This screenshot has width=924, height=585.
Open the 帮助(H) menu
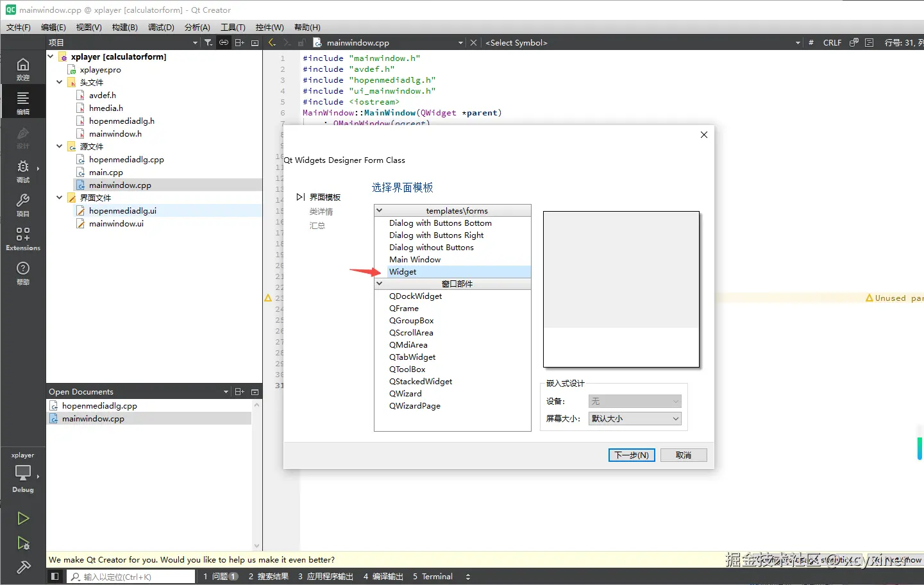307,27
